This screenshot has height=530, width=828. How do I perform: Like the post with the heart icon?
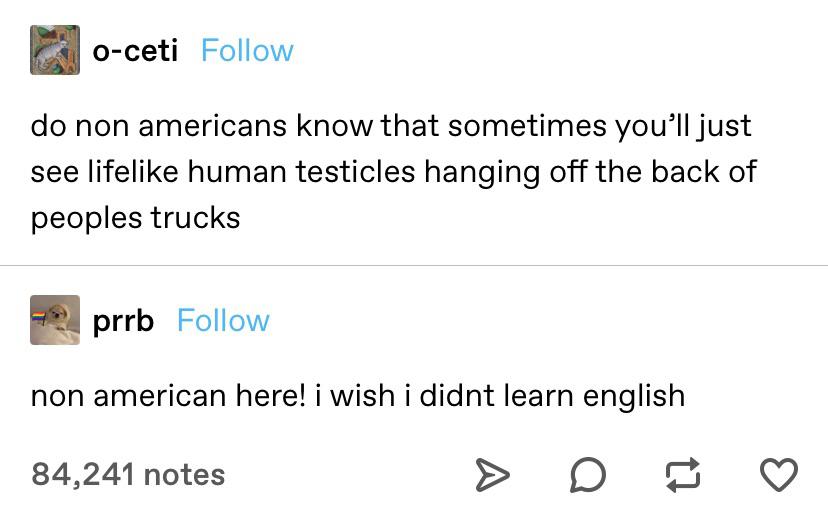(x=781, y=474)
